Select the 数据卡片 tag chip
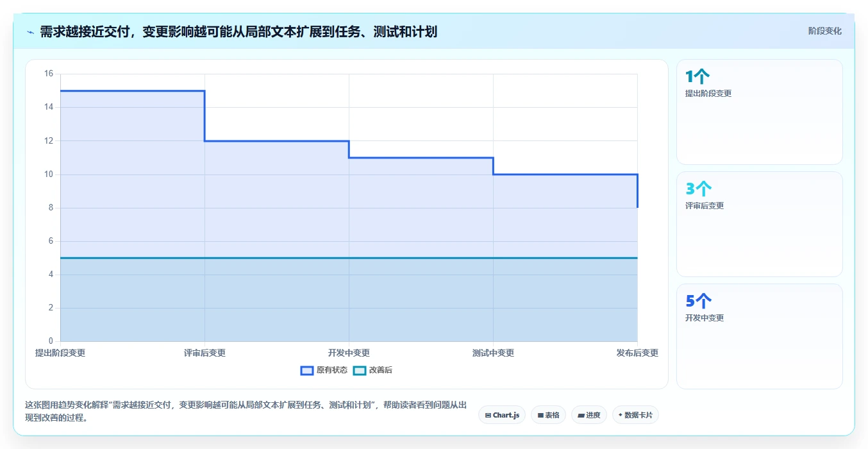The width and height of the screenshot is (868, 449). [635, 415]
